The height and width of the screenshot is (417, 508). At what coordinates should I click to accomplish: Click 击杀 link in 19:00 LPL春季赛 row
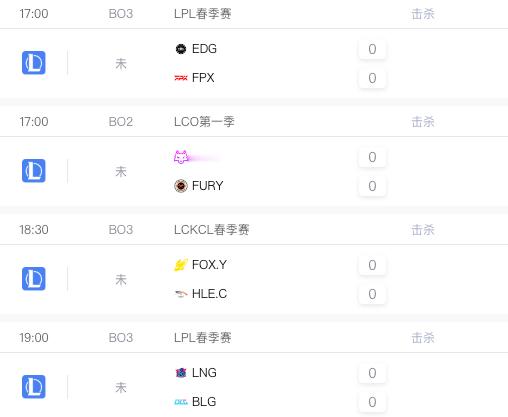423,338
